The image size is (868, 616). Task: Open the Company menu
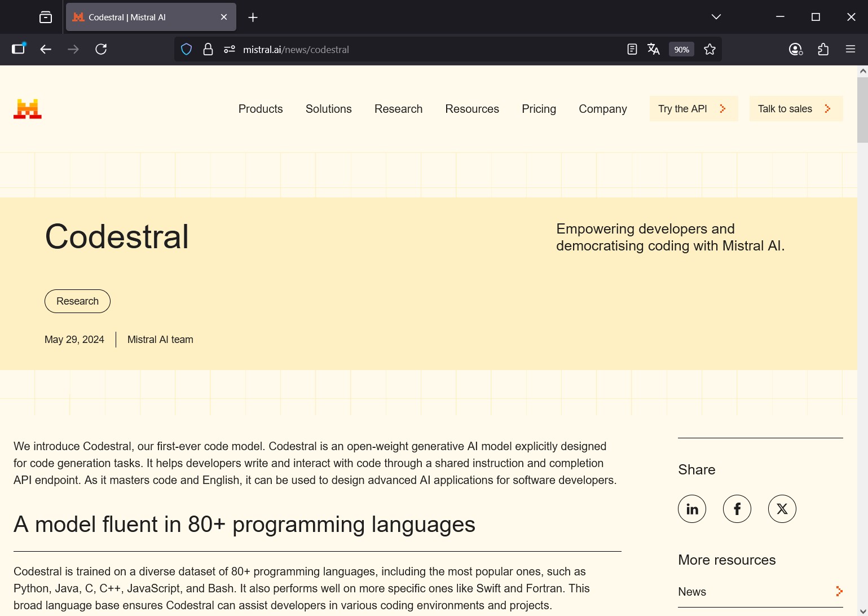(603, 109)
